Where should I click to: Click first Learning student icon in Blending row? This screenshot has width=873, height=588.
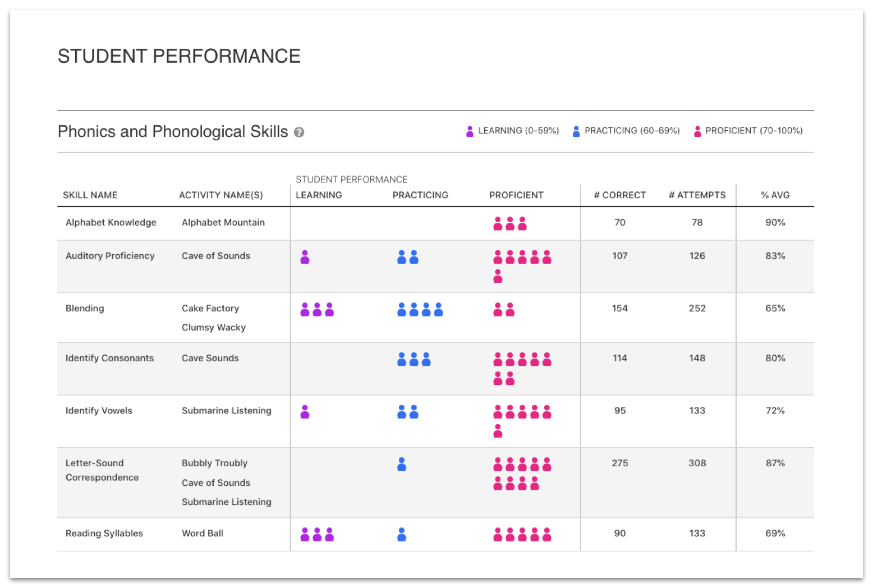(x=305, y=310)
